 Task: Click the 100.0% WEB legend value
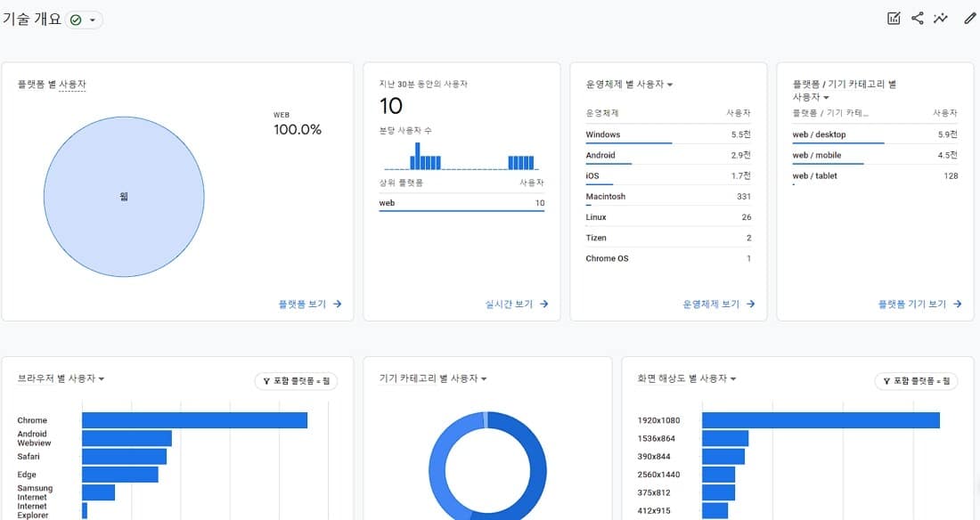pos(298,130)
